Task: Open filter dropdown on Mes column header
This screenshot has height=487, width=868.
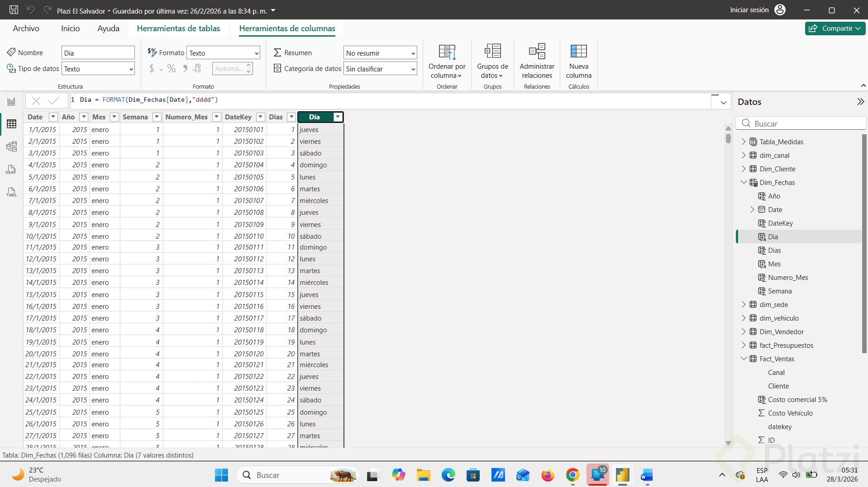Action: tap(114, 117)
